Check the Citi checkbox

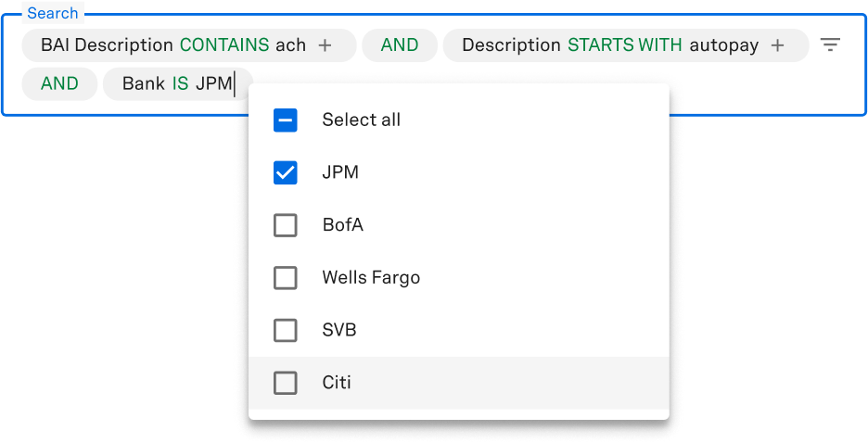click(286, 382)
